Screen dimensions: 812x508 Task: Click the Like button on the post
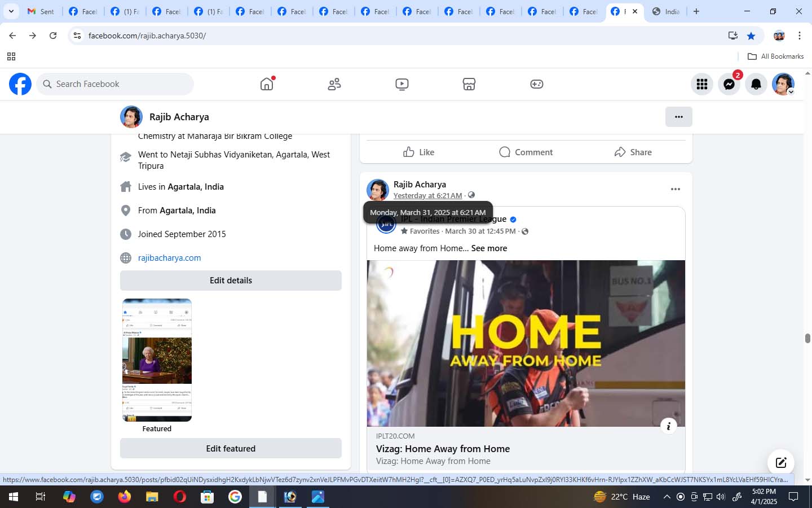click(x=418, y=152)
